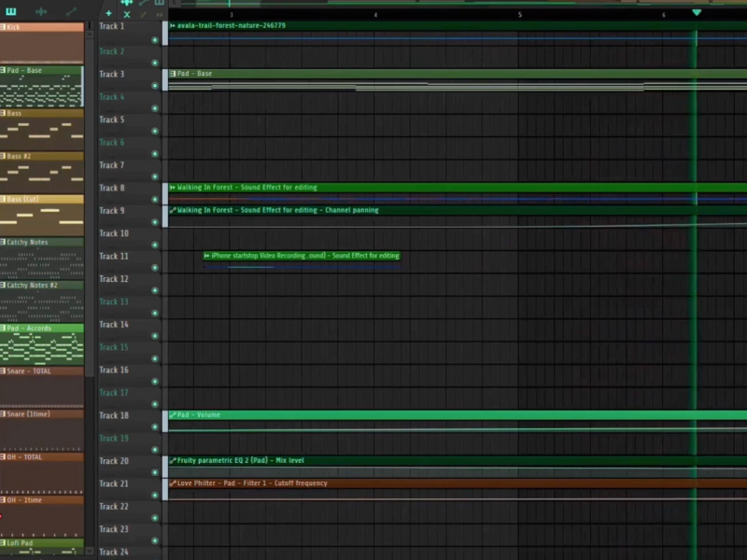Click the automation icon on Pad - Volume clip
Image resolution: width=747 pixels, height=560 pixels.
pyautogui.click(x=173, y=414)
